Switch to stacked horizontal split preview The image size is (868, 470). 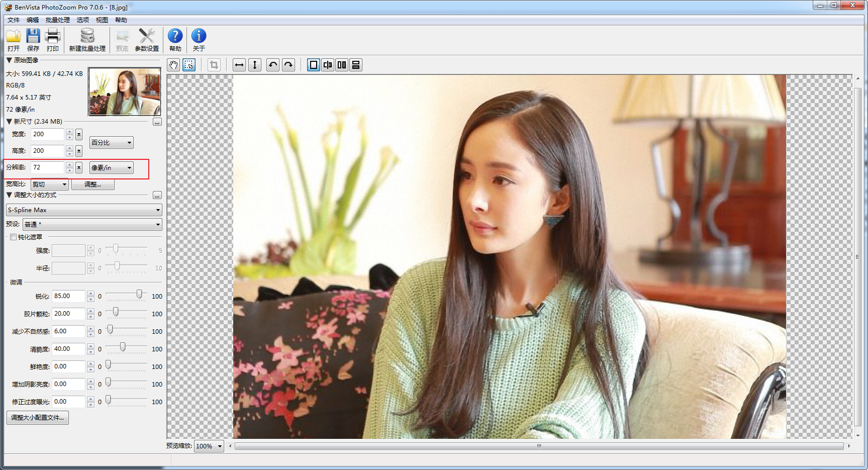pos(356,65)
